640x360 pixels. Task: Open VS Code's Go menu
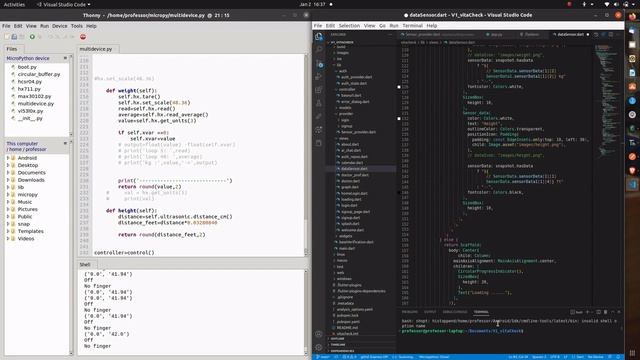tap(382, 26)
